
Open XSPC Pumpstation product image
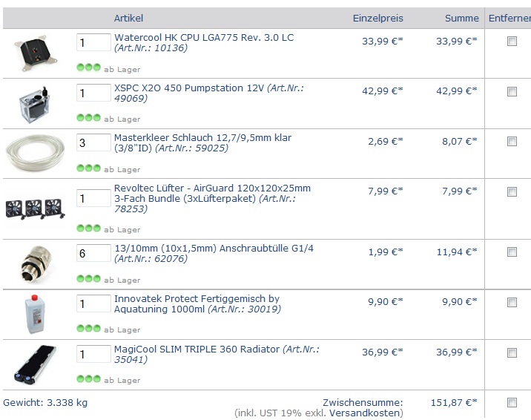(x=35, y=105)
